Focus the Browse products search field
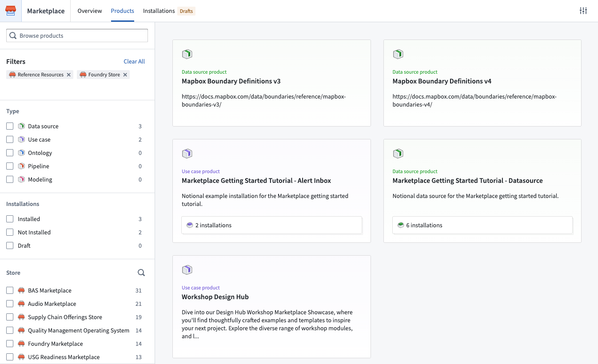Image resolution: width=598 pixels, height=364 pixels. click(x=77, y=36)
